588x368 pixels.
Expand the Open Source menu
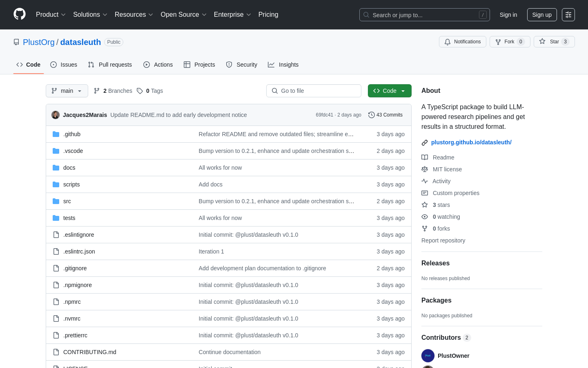[184, 15]
